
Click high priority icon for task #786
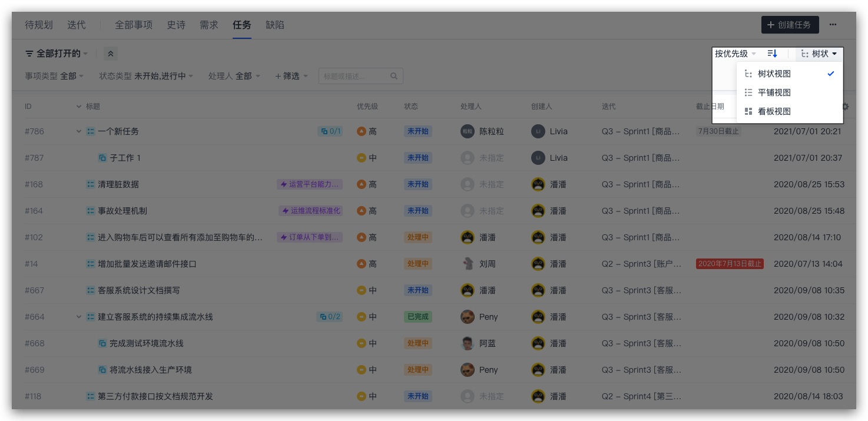coord(362,131)
